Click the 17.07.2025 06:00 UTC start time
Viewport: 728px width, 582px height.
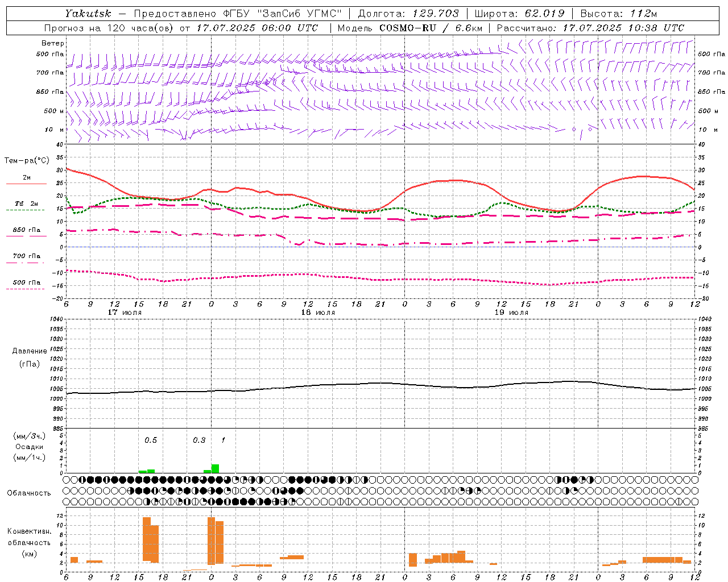point(257,28)
